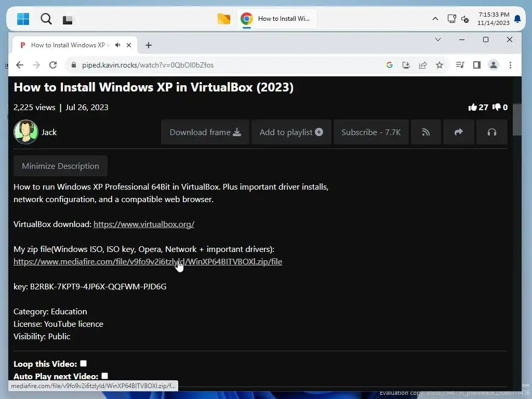The image size is (532, 399).
Task: Open RSS feed button
Action: [x=426, y=132]
